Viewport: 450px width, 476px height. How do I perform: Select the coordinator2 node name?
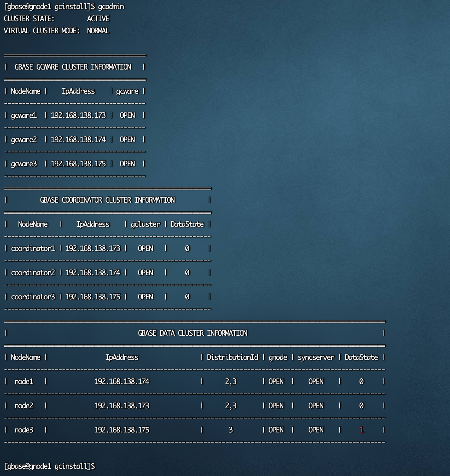33,273
